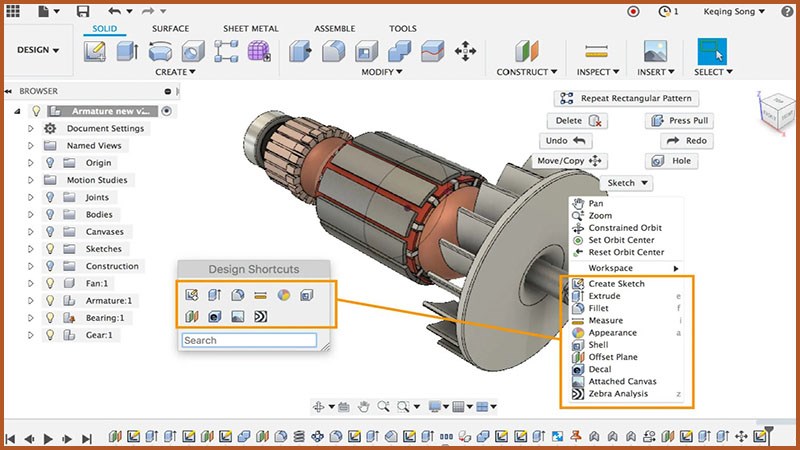Click the Search field in Design Shortcuts
This screenshot has height=450, width=800.
point(248,340)
